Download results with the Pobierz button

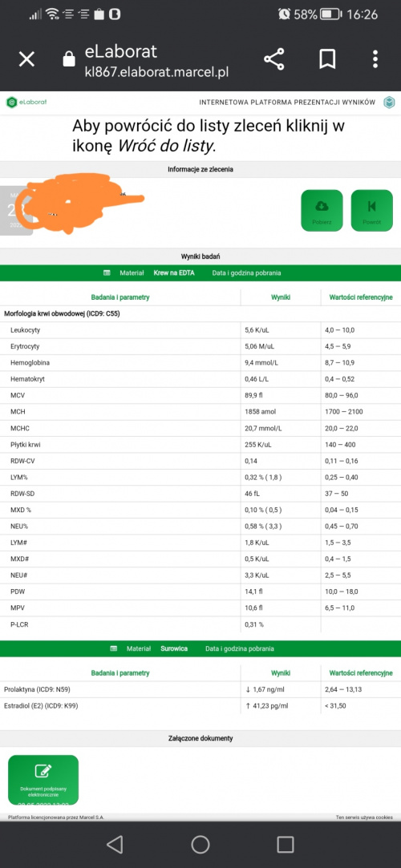click(322, 210)
